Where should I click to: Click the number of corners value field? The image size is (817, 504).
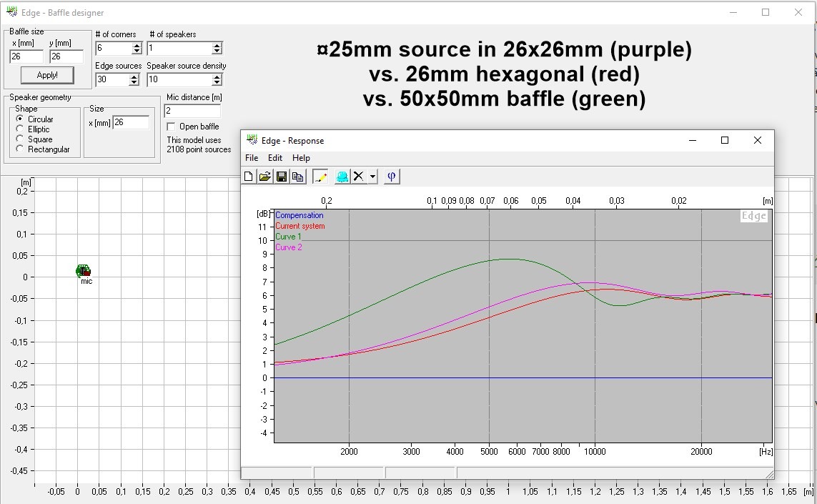pos(114,49)
